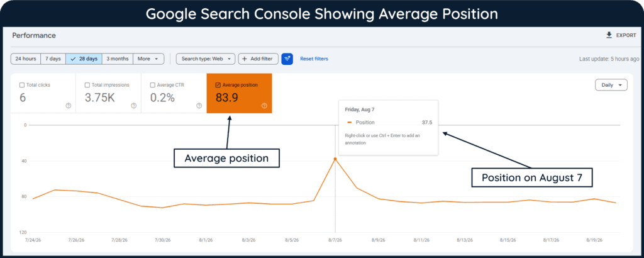
Task: Click the Aug 7 peak data point
Action: (x=335, y=159)
